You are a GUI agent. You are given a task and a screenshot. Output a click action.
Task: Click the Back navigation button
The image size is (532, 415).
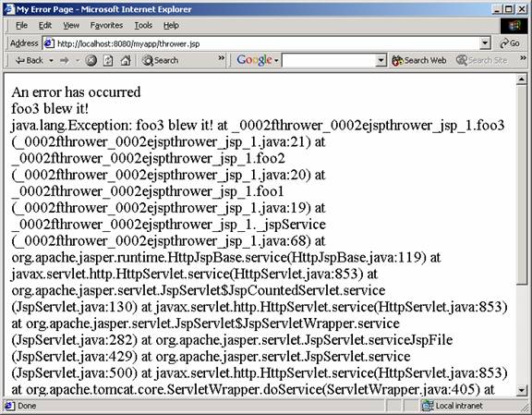[x=30, y=60]
